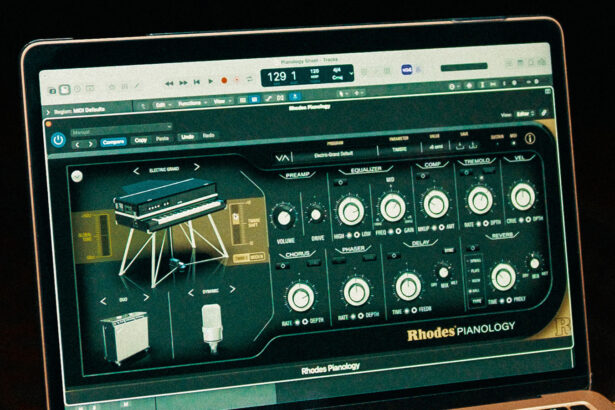Click the Reverb Time/Predelay knob
The height and width of the screenshot is (410, 615).
tap(504, 277)
